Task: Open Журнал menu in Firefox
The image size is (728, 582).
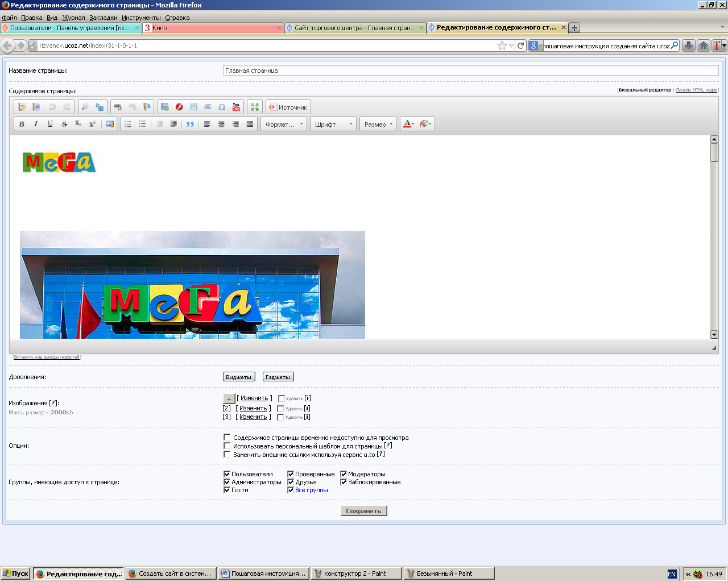Action: tap(73, 18)
